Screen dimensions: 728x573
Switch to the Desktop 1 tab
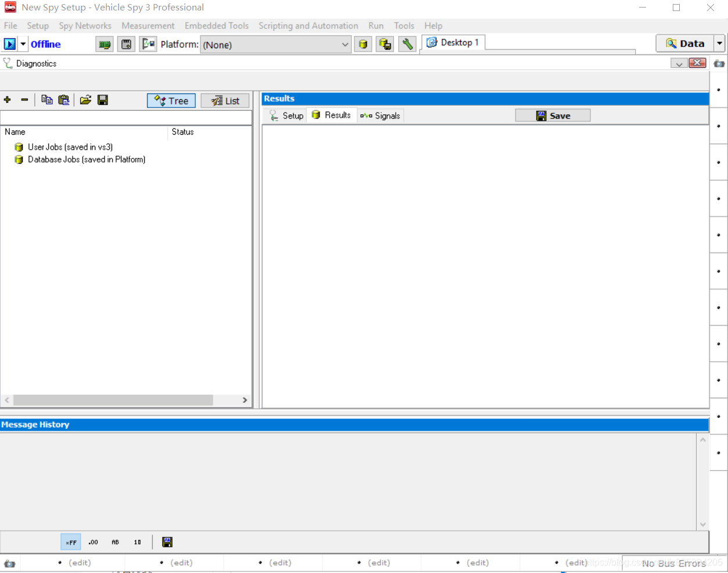click(453, 42)
